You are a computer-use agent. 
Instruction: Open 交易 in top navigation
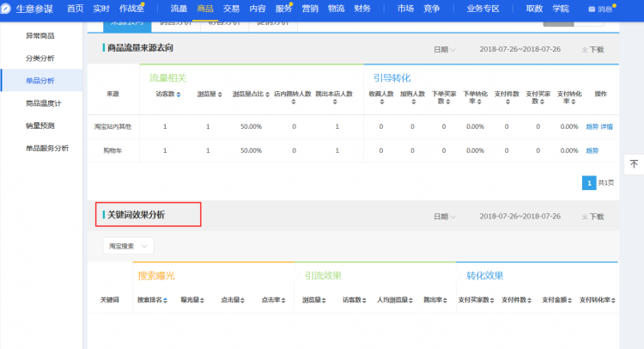point(231,9)
